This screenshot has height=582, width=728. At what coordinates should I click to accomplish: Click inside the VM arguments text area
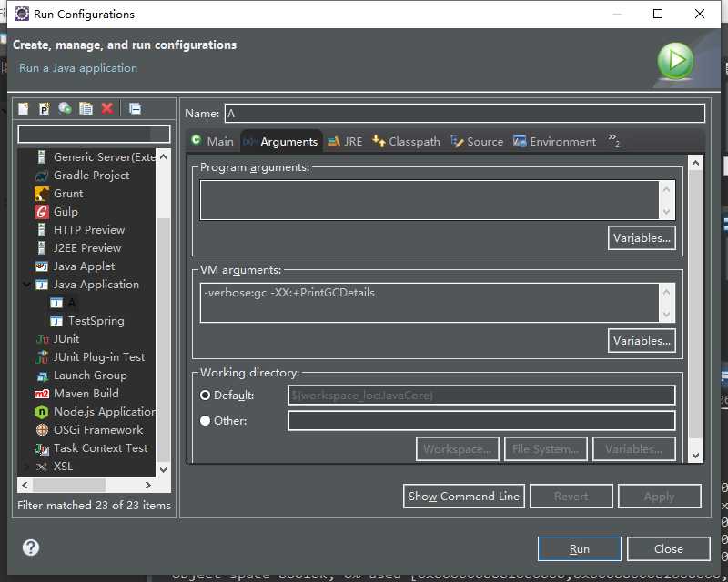(430, 303)
